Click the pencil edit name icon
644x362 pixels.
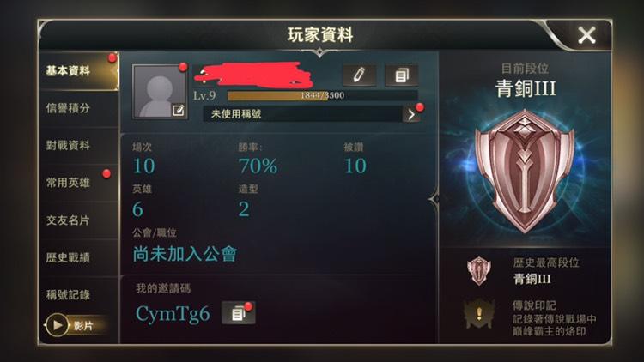click(360, 75)
